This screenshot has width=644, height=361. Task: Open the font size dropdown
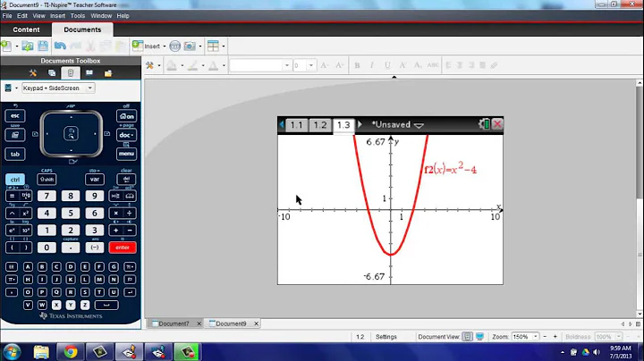[311, 65]
